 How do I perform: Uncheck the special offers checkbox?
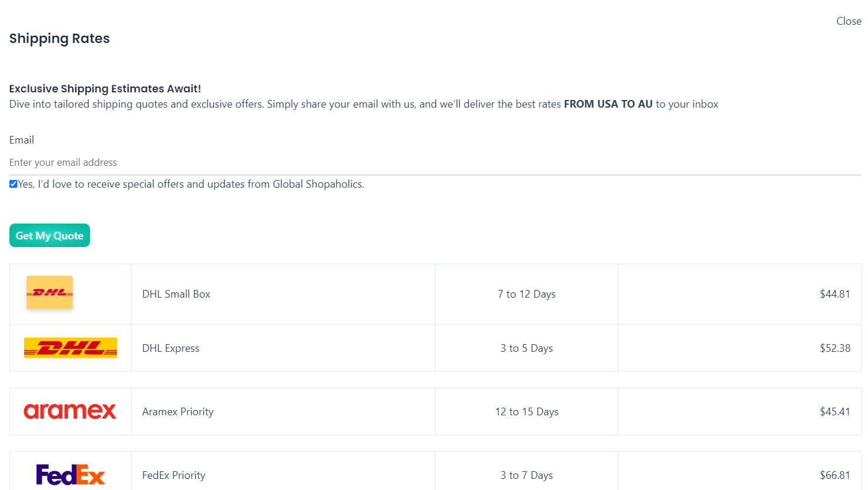coord(14,184)
